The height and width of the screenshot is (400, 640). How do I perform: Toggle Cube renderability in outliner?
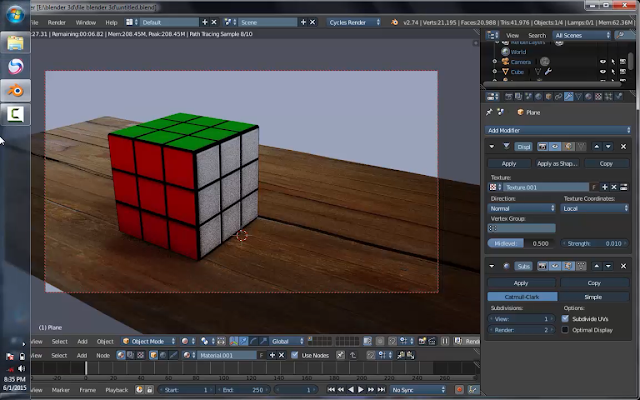[623, 72]
